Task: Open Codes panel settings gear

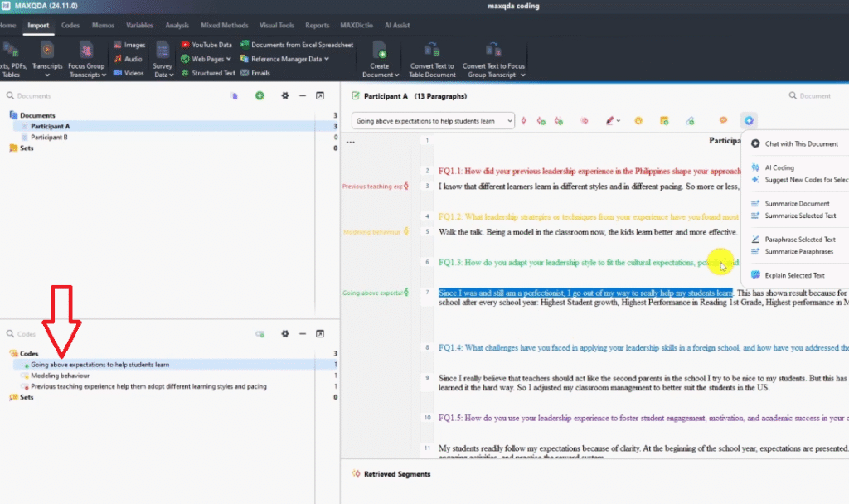Action: [x=285, y=334]
